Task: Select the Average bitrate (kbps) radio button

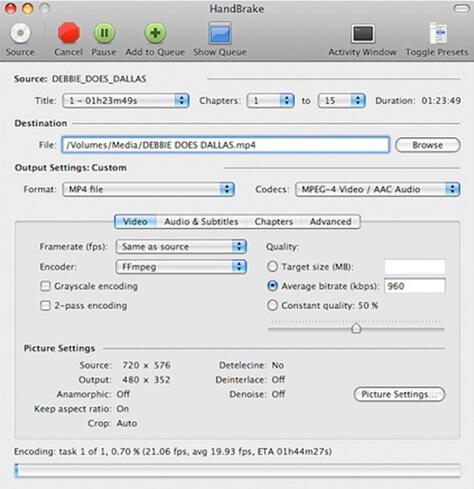Action: pos(272,286)
